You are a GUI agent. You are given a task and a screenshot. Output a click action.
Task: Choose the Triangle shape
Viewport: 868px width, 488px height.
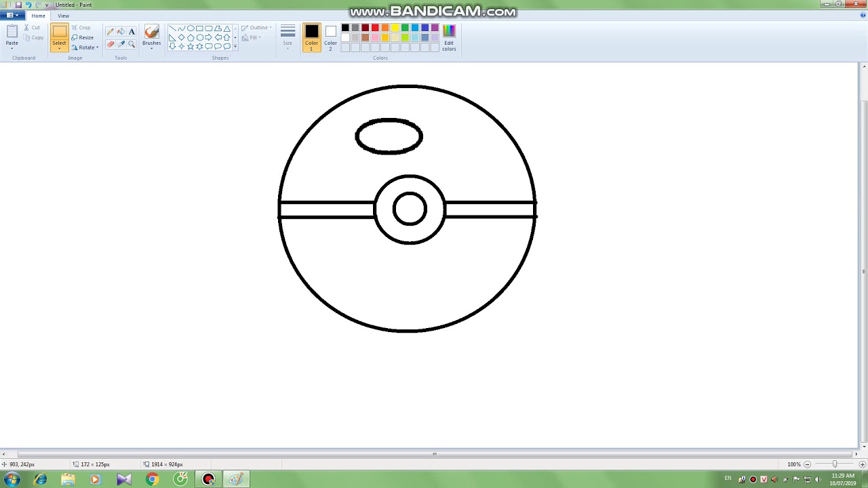pos(226,28)
